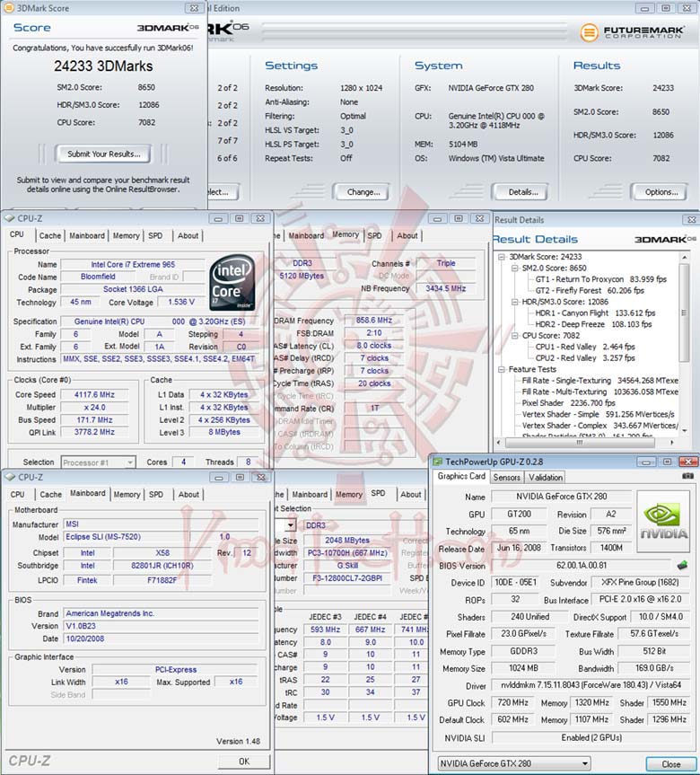Screen dimensions: 700x775
Task: Click the title icon of the CPU-Z Processor window
Action: click(9, 218)
